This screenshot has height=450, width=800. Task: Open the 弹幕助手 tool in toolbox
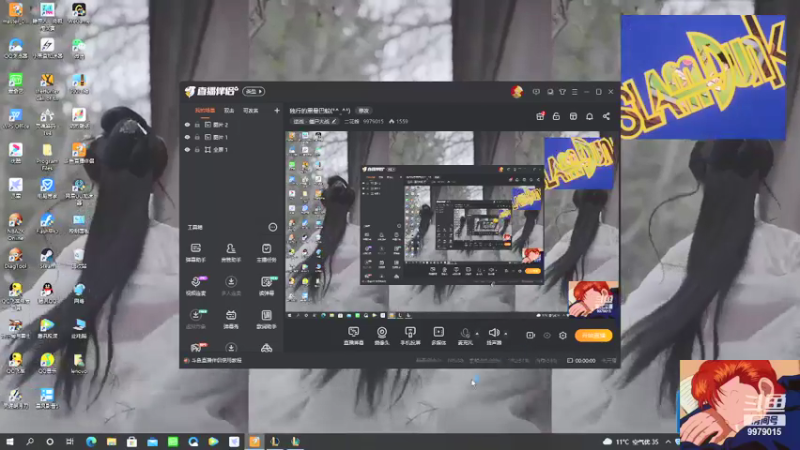(195, 252)
